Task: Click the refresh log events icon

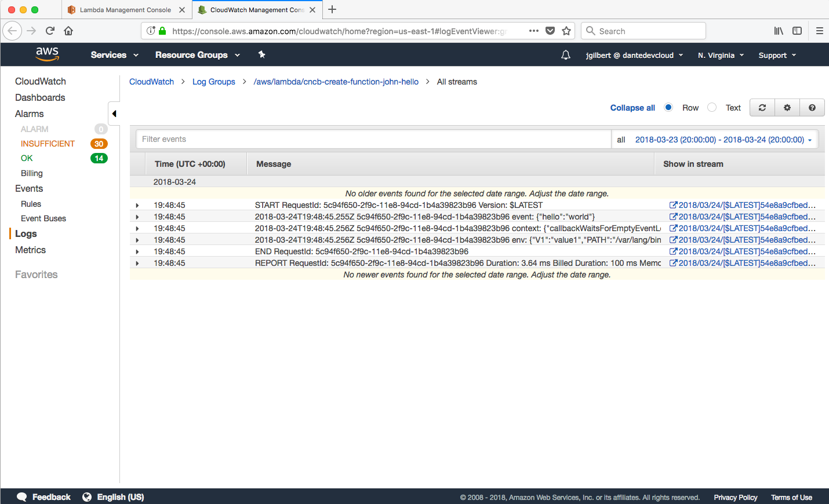Action: 762,108
